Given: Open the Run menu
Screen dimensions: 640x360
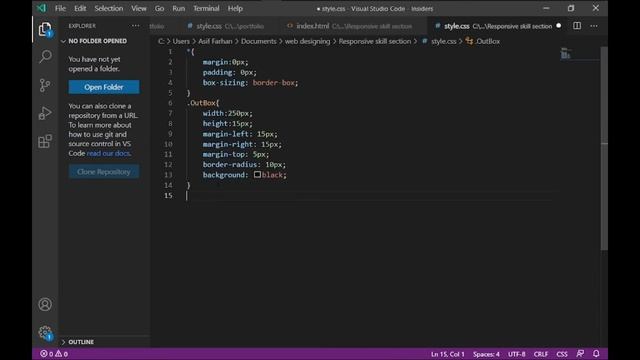Looking at the screenshot, I should point(178,8).
